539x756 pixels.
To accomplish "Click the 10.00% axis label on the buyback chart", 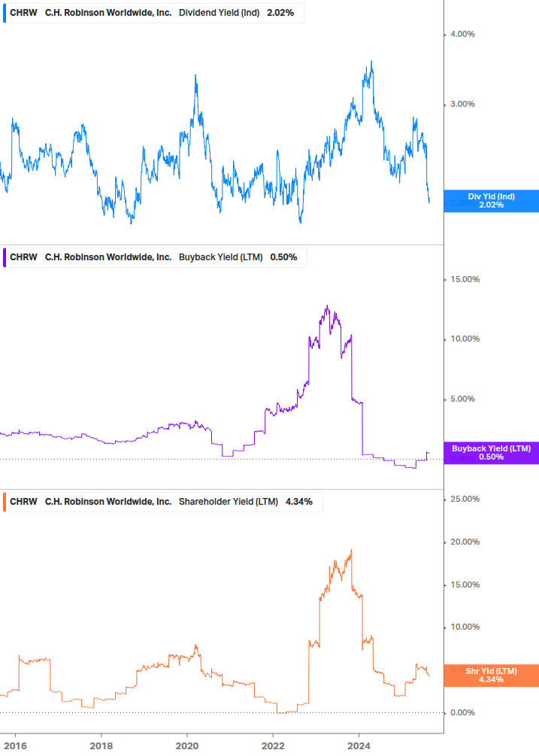I will tap(465, 339).
